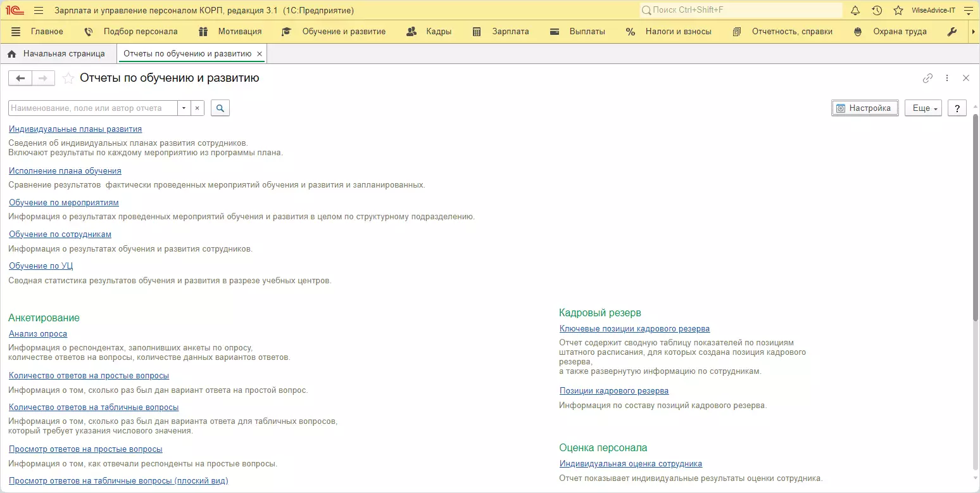Viewport: 980px width, 493px height.
Task: Focus the global search field Поиск Ctrl+Shift+F
Action: [741, 10]
